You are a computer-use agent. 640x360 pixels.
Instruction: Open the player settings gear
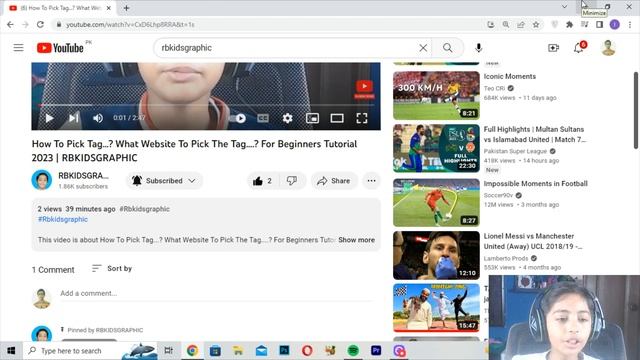click(287, 118)
